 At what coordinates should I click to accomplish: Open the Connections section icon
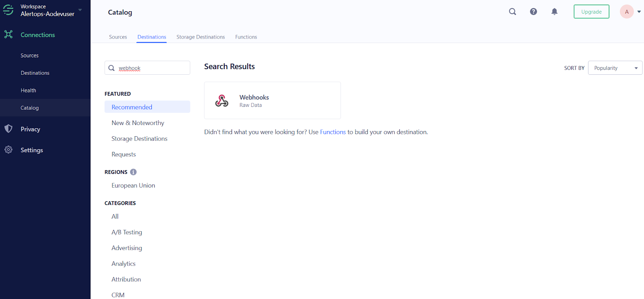point(8,35)
